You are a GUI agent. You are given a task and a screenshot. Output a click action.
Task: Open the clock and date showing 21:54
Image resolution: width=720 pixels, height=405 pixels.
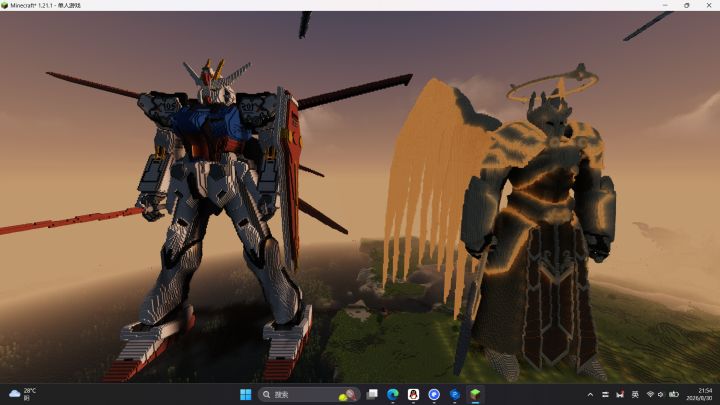point(700,394)
